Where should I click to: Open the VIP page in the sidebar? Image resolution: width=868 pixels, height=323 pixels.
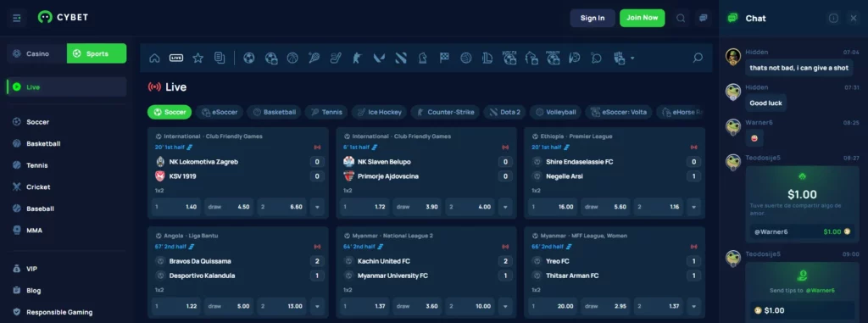[x=67, y=269]
